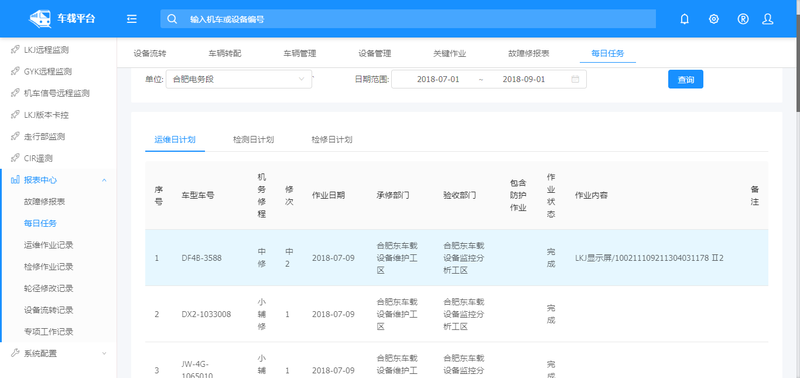The width and height of the screenshot is (800, 378).
Task: Open the 单位 dropdown showing 合肥电务段
Action: click(239, 79)
